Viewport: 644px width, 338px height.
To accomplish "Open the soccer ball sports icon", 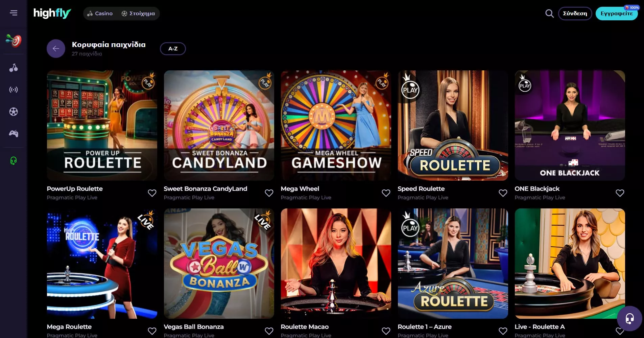I will (14, 112).
